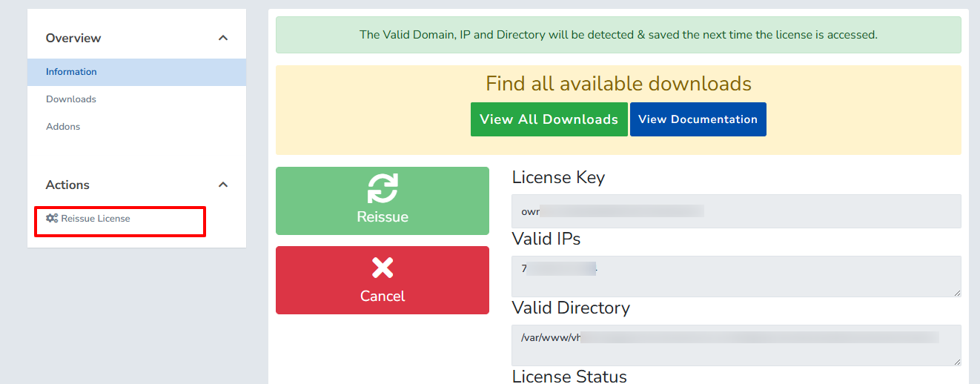
Task: Click the Actions panel heading
Action: coord(67,185)
